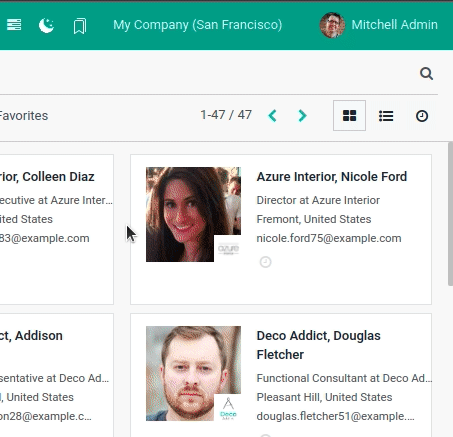Click the 1-47 / 47 pager counter

226,115
